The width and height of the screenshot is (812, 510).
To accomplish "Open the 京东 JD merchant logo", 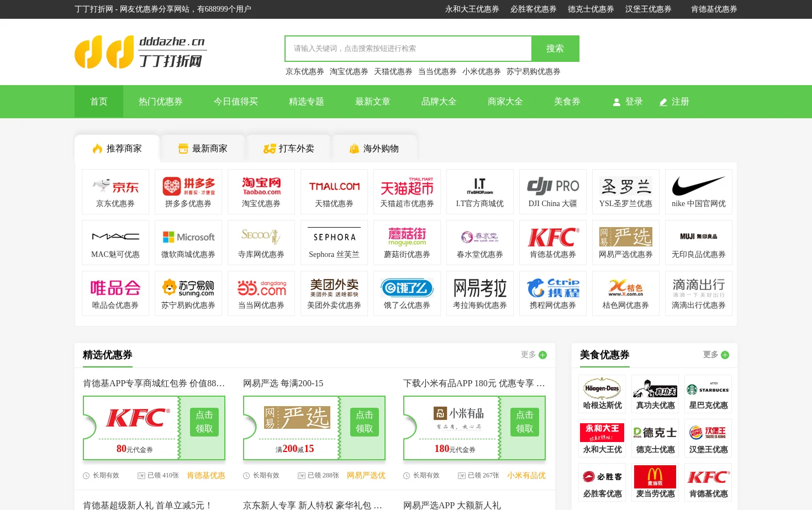I will [115, 186].
